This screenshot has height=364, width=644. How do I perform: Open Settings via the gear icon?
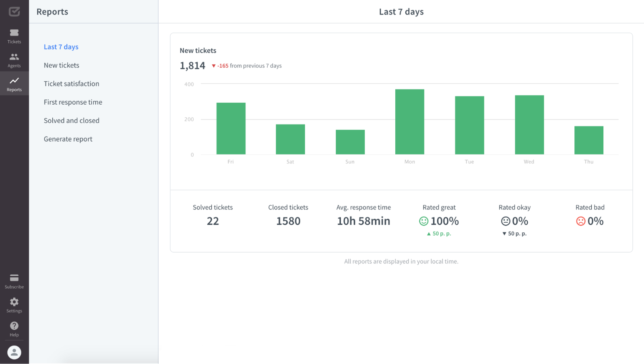tap(14, 302)
